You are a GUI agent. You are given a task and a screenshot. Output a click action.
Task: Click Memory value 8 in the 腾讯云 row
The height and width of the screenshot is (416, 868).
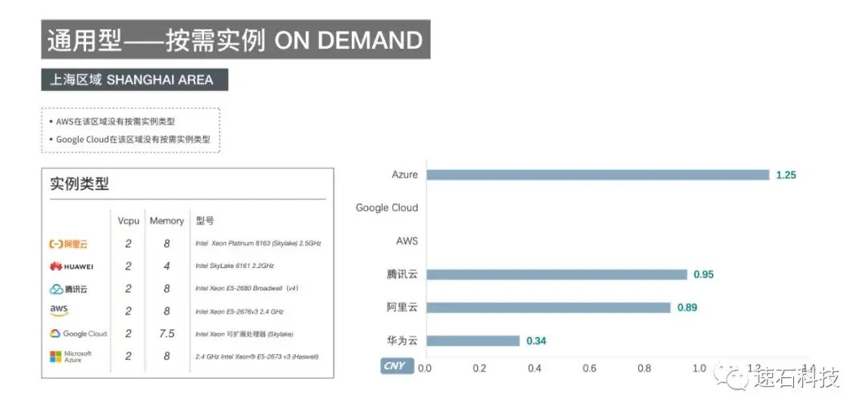pyautogui.click(x=166, y=289)
